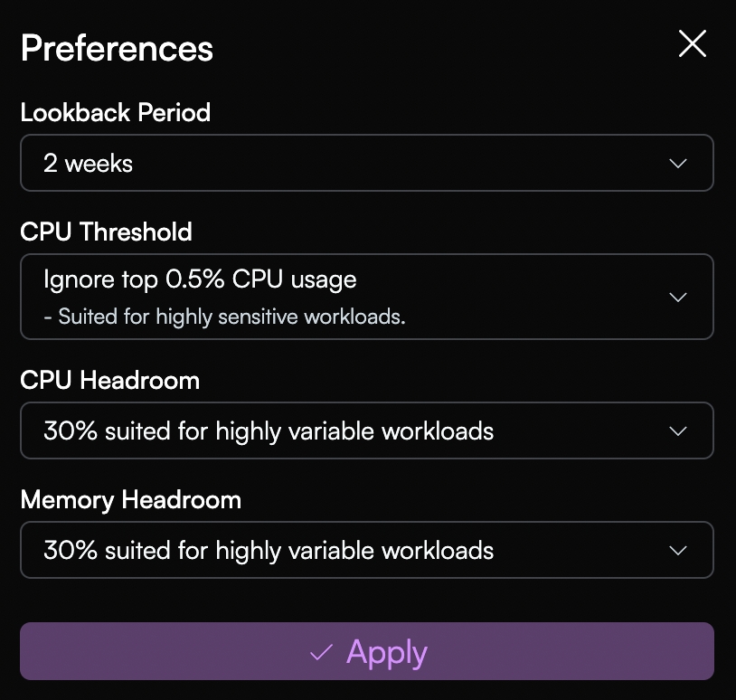The height and width of the screenshot is (700, 736).
Task: Click the CPU Threshold label
Action: [106, 232]
